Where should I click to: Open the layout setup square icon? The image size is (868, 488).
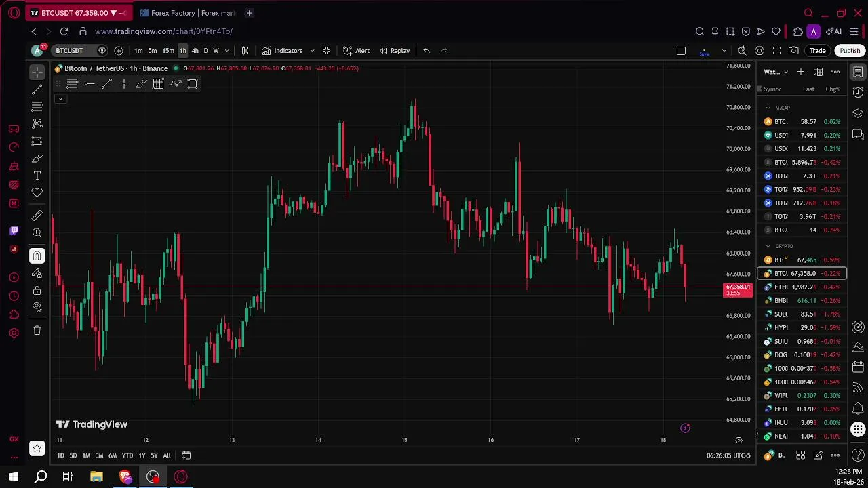pos(682,51)
